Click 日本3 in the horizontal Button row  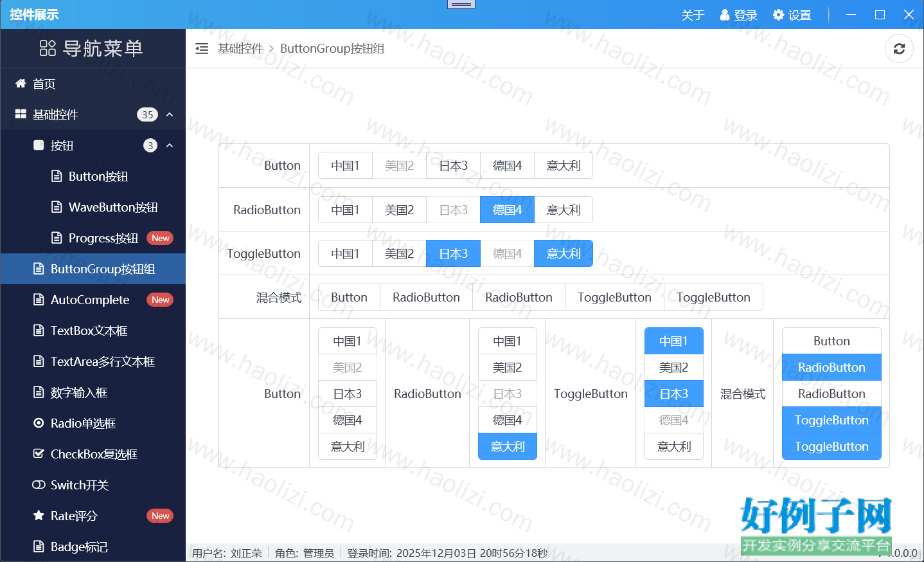453,165
